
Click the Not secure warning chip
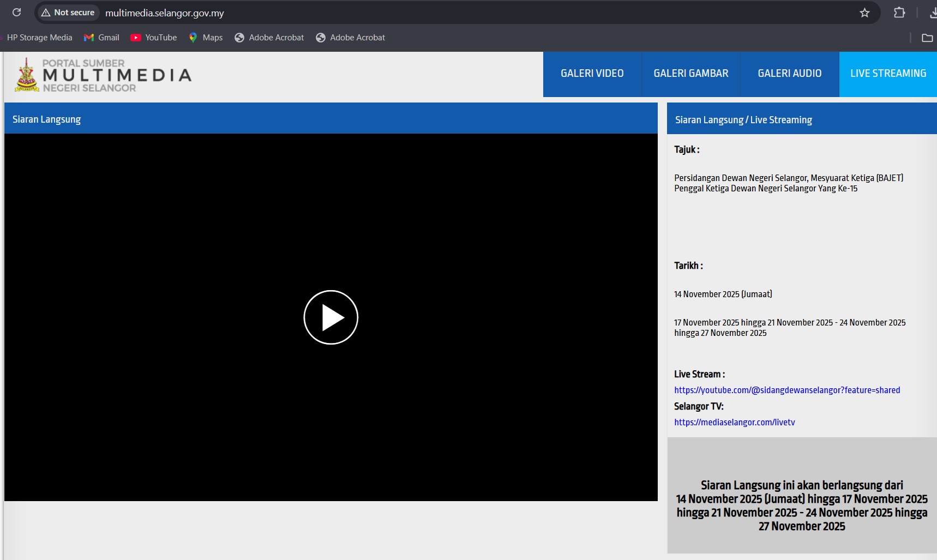[x=68, y=13]
